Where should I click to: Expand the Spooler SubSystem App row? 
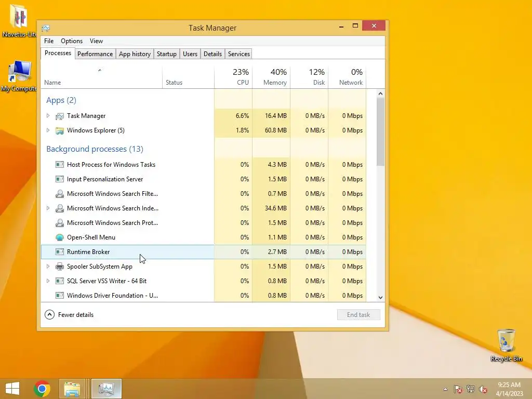[x=48, y=267]
